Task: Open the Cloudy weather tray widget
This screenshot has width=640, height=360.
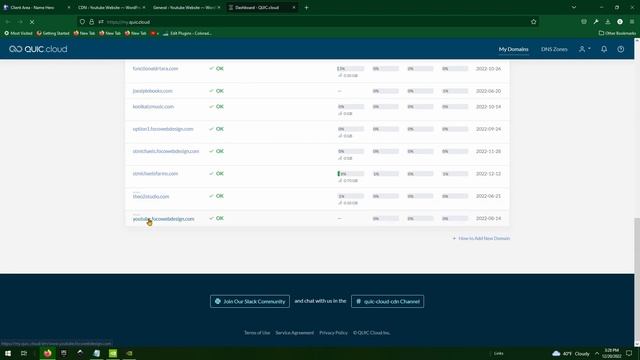Action: point(571,353)
